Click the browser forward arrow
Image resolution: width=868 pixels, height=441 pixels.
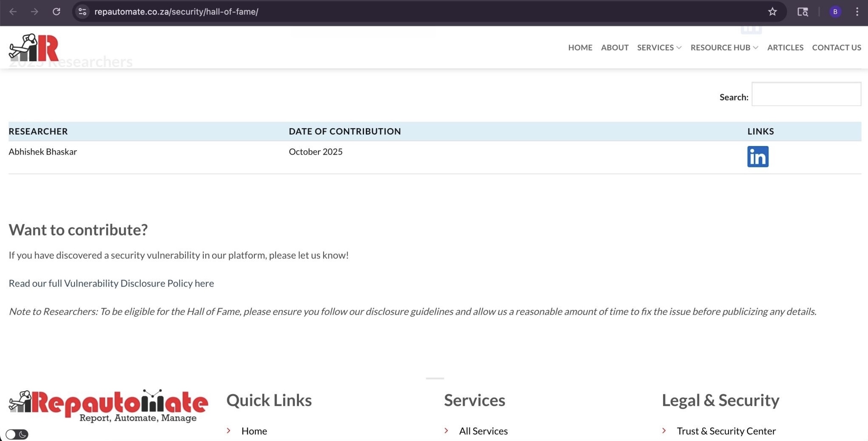34,11
